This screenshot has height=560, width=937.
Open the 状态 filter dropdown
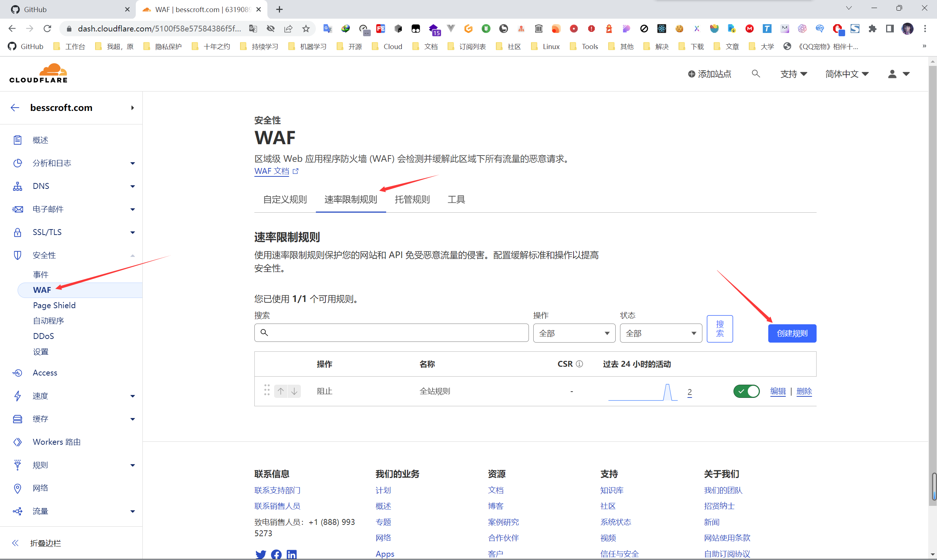[x=661, y=333]
